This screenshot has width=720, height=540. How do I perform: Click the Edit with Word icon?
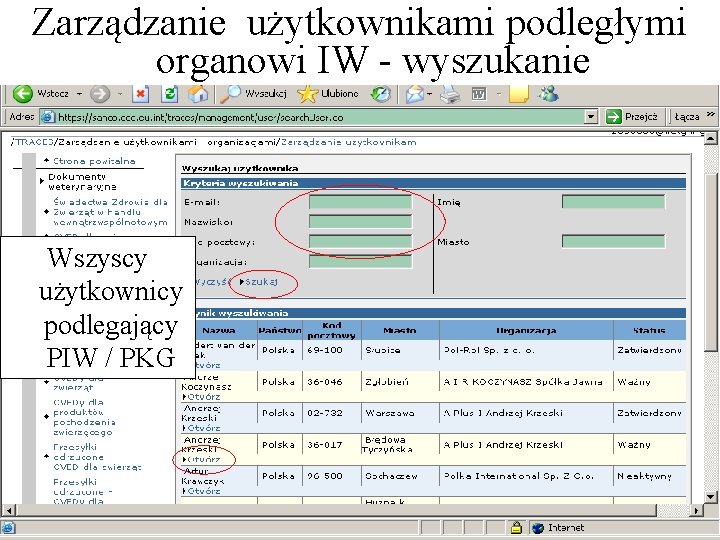pyautogui.click(x=479, y=95)
